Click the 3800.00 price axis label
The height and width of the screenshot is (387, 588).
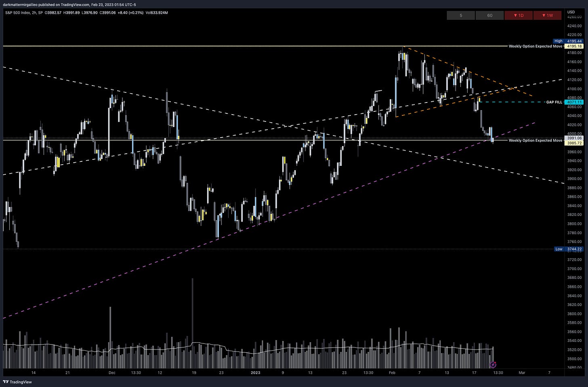tap(574, 224)
